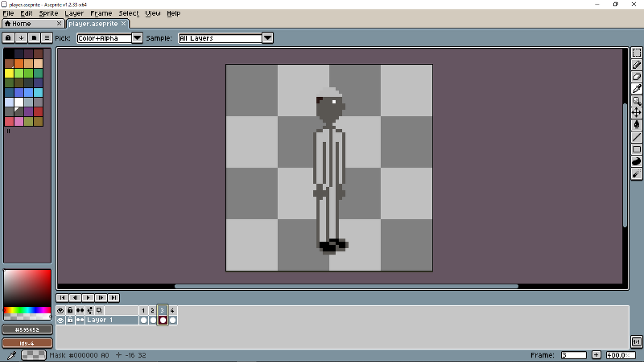This screenshot has width=644, height=362.
Task: Select frame 1 header in timeline
Action: (143, 311)
